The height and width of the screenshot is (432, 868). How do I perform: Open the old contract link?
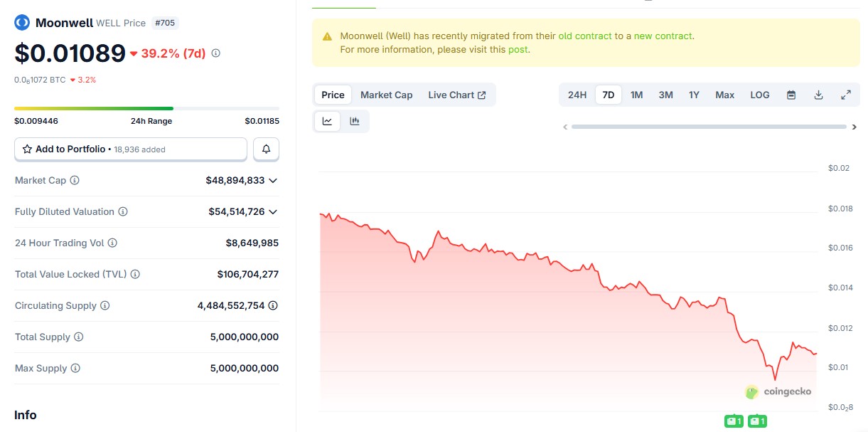coord(585,36)
